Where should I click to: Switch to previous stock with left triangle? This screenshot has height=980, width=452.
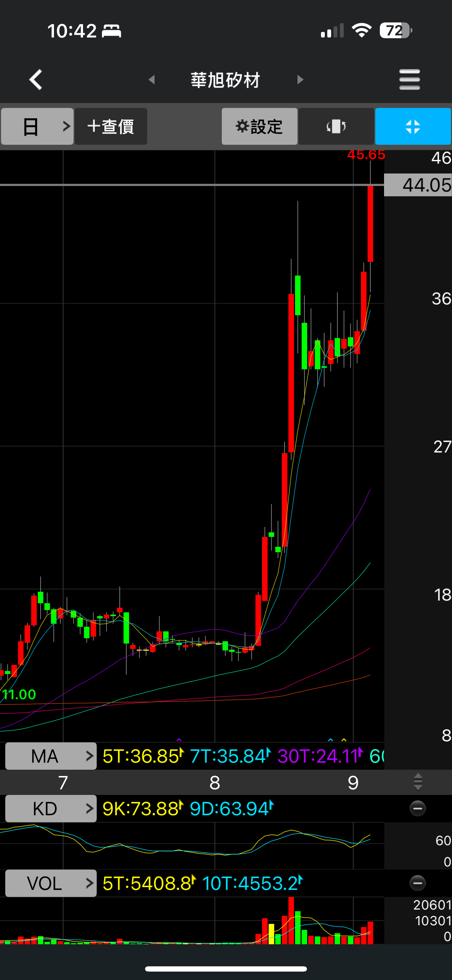point(151,80)
